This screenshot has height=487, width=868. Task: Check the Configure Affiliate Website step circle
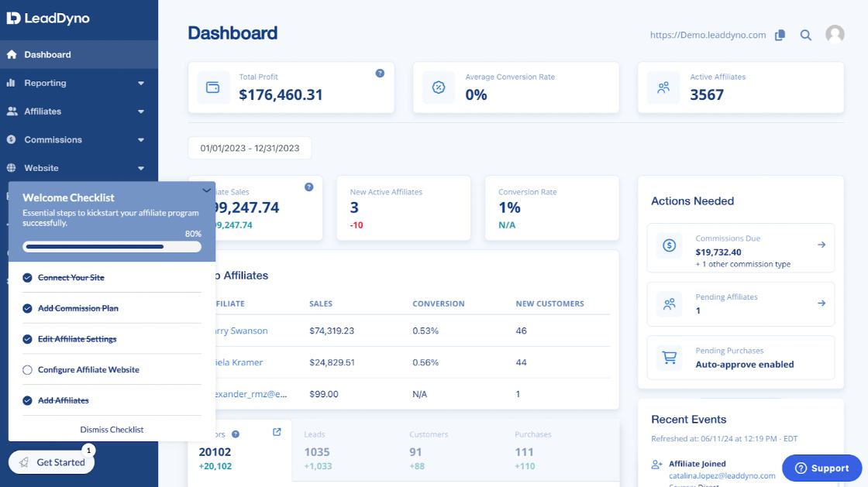(x=28, y=369)
